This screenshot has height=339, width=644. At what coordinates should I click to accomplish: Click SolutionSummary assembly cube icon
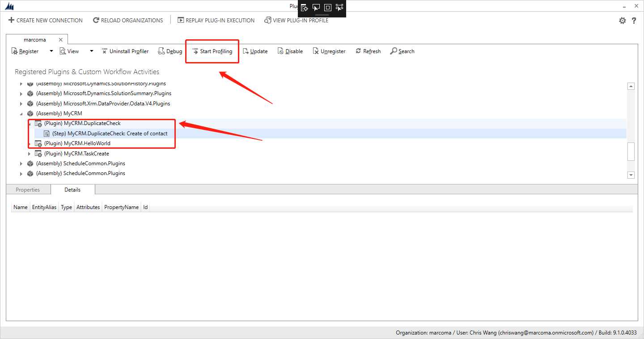(x=30, y=94)
